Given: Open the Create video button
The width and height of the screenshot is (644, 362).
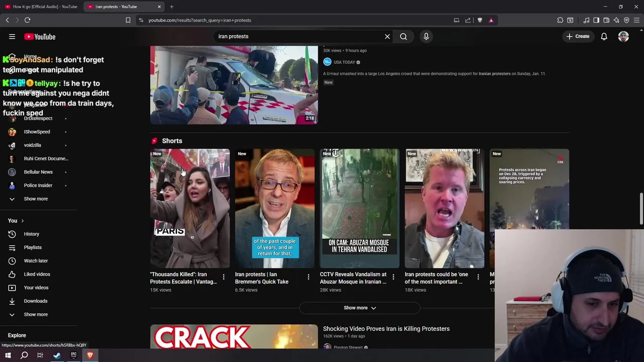Looking at the screenshot, I should pyautogui.click(x=578, y=36).
